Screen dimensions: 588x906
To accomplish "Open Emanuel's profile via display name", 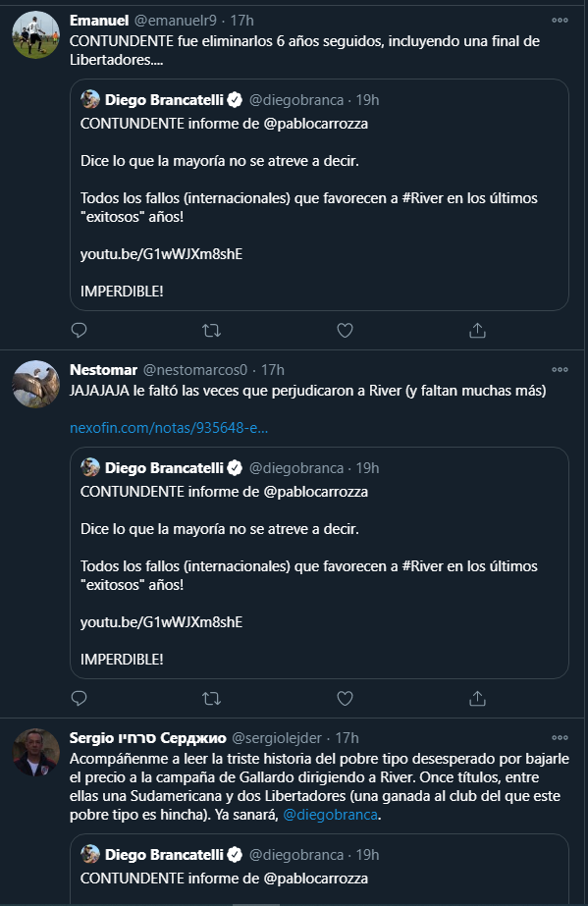I will coord(99,21).
